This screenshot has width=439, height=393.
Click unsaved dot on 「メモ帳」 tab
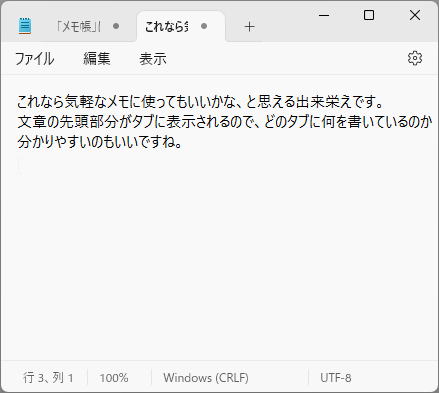[x=116, y=26]
